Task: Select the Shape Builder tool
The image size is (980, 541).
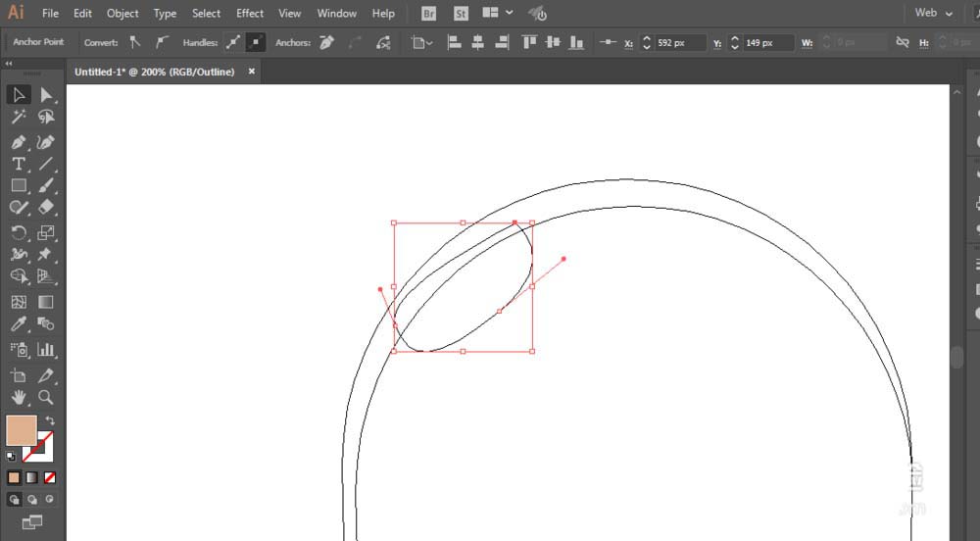Action: (x=18, y=276)
